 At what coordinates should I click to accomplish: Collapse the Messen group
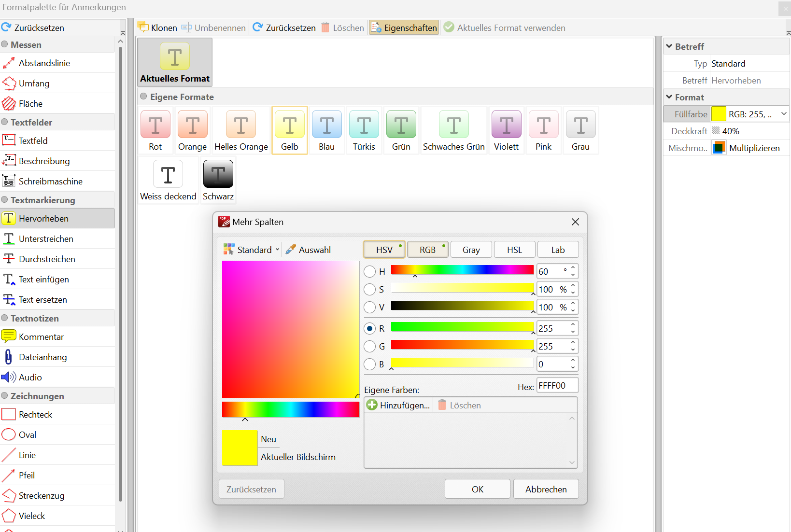click(x=5, y=44)
